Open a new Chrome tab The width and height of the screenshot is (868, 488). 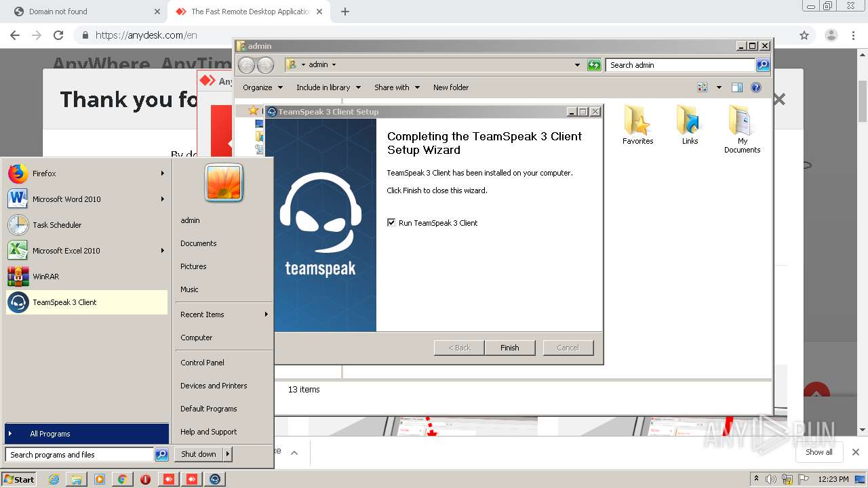tap(345, 12)
